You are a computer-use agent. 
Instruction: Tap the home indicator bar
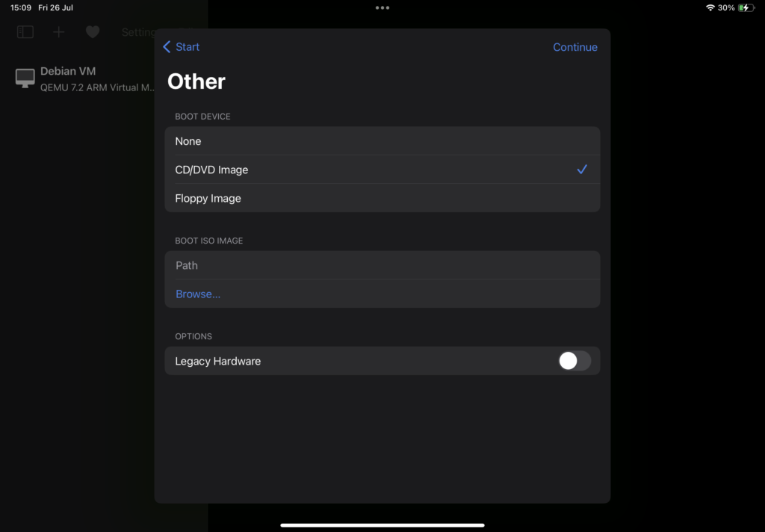point(382,525)
